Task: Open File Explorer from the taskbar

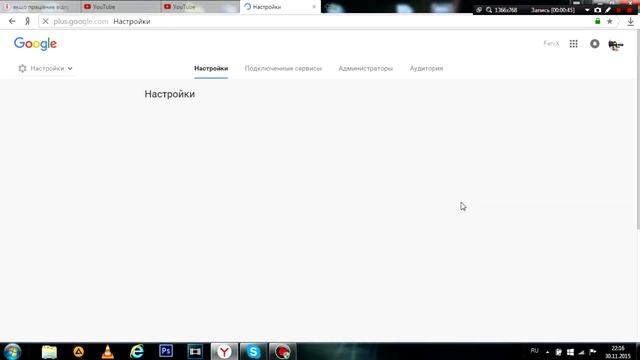Action: [49, 351]
